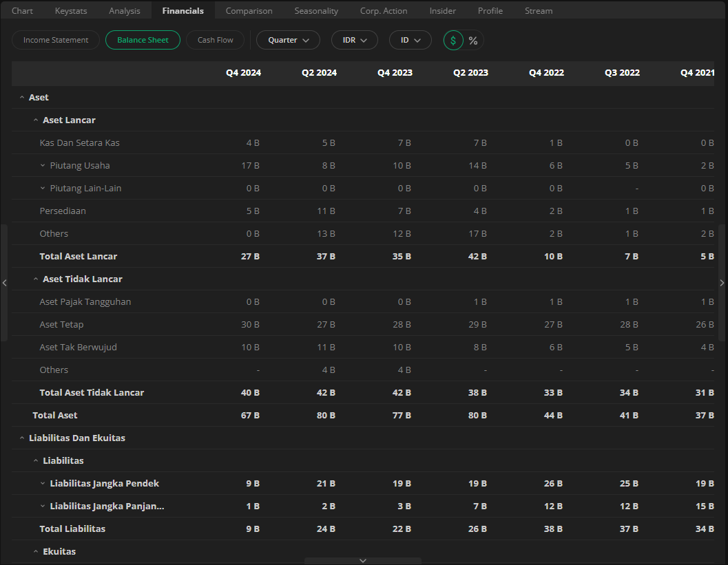Switch to the Keystats tab
The image size is (728, 565).
71,10
